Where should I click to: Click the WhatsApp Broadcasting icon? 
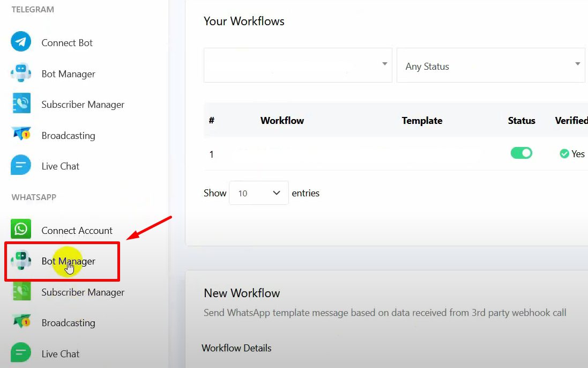coord(21,322)
